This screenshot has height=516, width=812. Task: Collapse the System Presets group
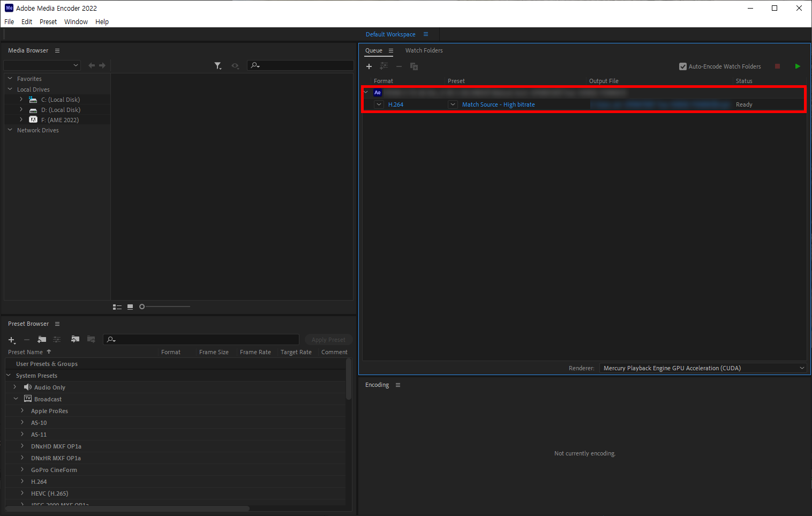pos(9,375)
